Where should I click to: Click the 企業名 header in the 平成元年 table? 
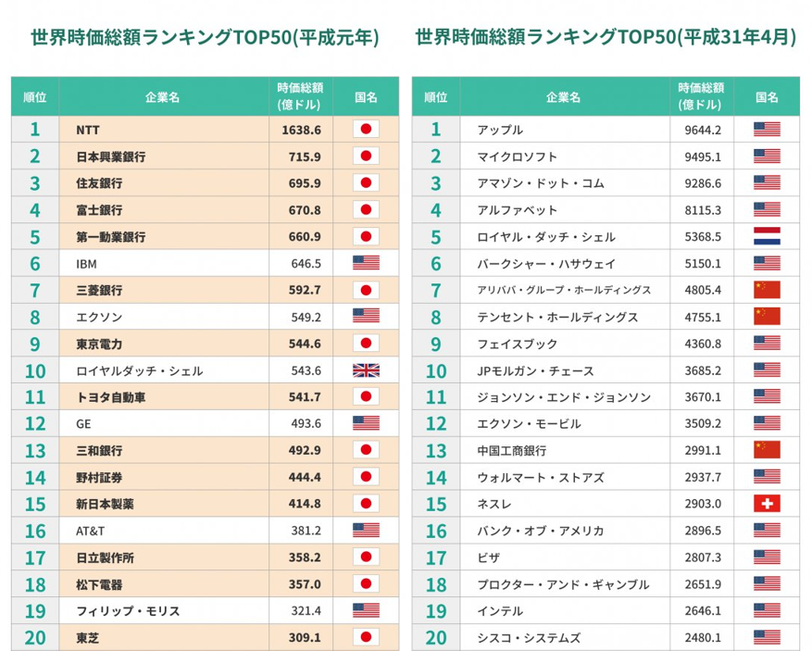163,97
